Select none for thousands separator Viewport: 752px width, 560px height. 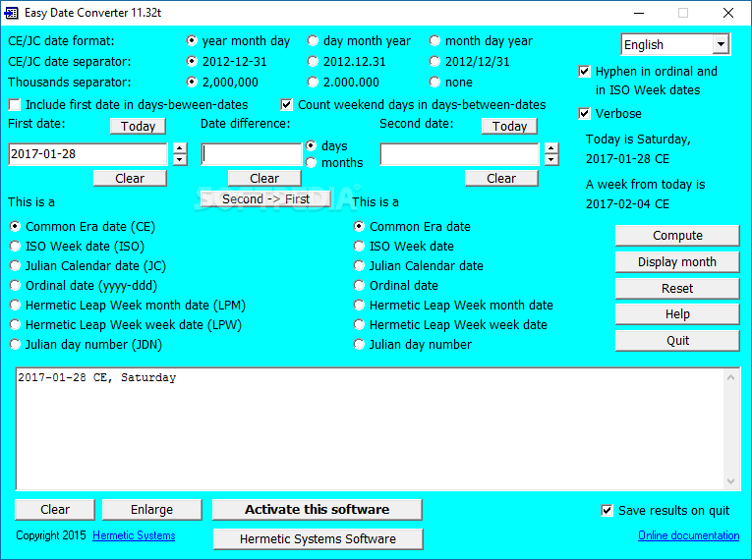[x=434, y=83]
